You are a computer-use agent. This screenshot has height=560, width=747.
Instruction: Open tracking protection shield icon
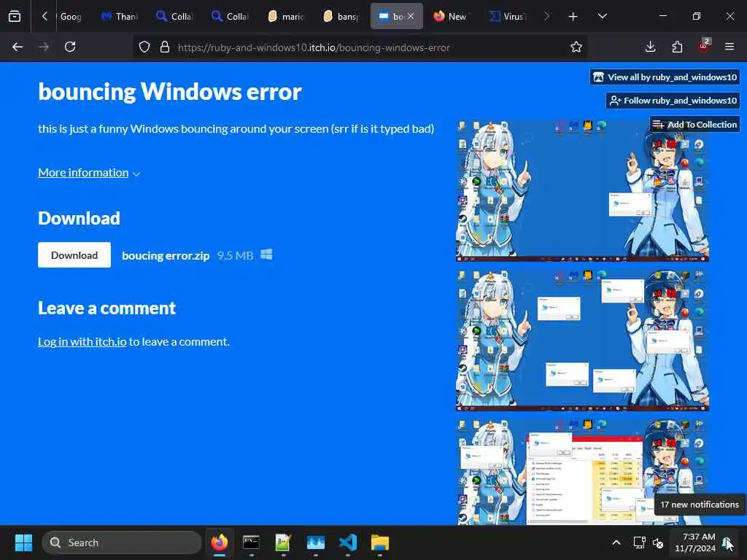144,47
